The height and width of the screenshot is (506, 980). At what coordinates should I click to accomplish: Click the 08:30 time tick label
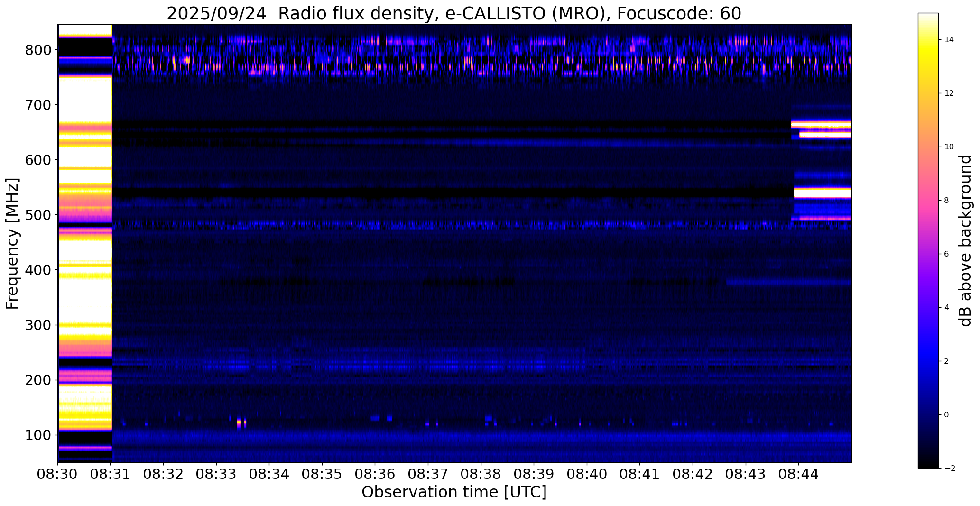click(x=58, y=474)
